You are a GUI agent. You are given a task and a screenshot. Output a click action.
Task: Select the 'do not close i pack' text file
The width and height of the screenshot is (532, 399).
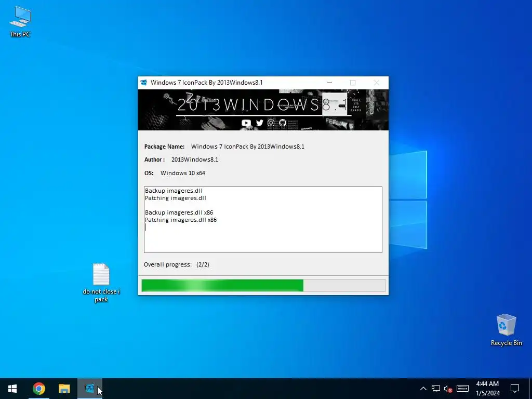click(101, 282)
